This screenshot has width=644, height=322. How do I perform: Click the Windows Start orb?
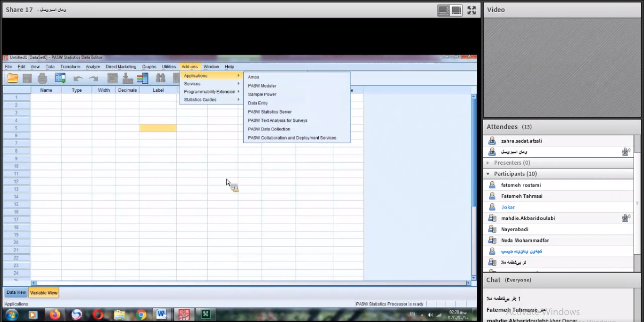11,314
